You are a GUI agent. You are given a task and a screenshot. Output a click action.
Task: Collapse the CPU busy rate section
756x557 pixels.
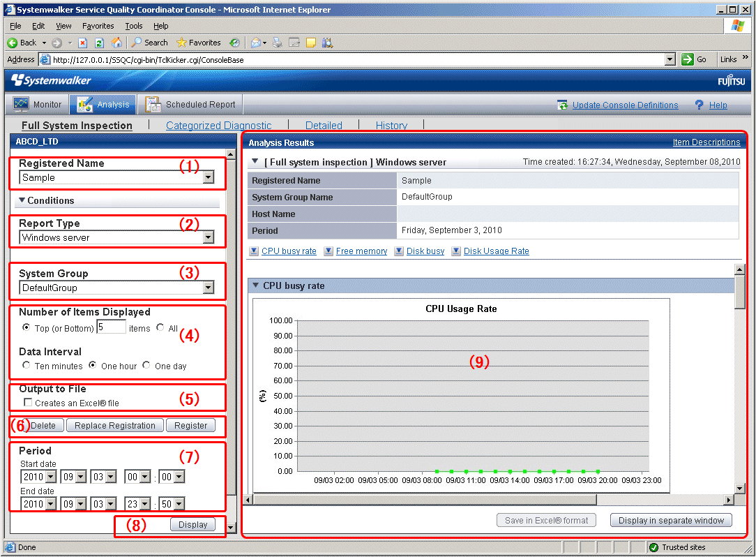coord(255,285)
